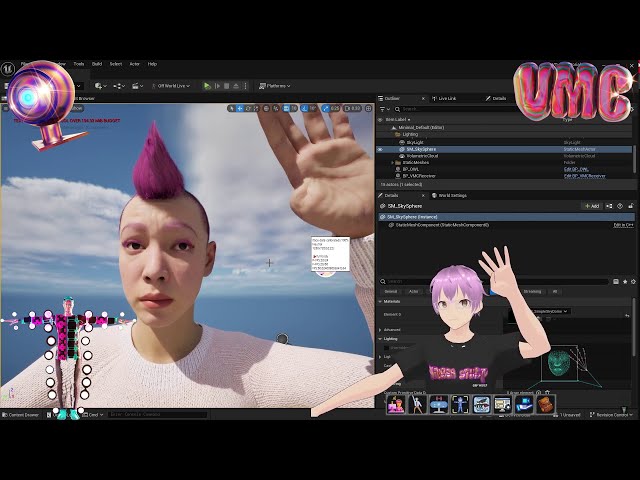Toggle scale snapping in viewport
Screen dimensions: 640x480
(325, 108)
